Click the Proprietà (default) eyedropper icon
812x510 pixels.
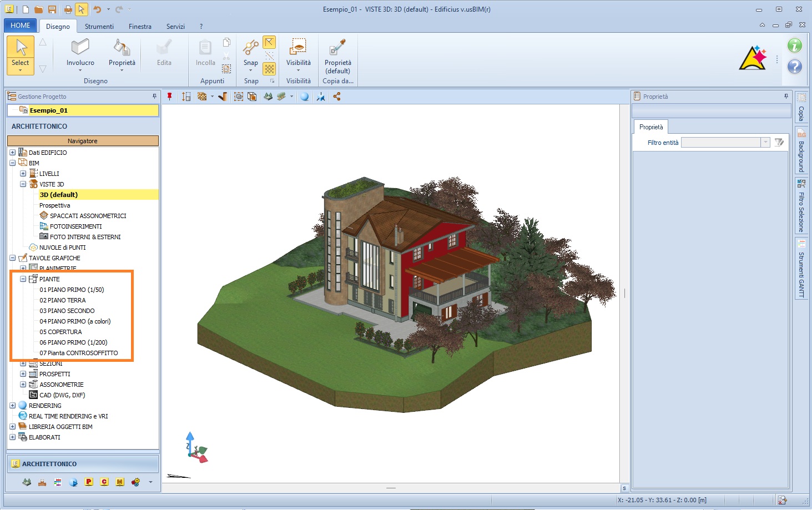pos(337,48)
